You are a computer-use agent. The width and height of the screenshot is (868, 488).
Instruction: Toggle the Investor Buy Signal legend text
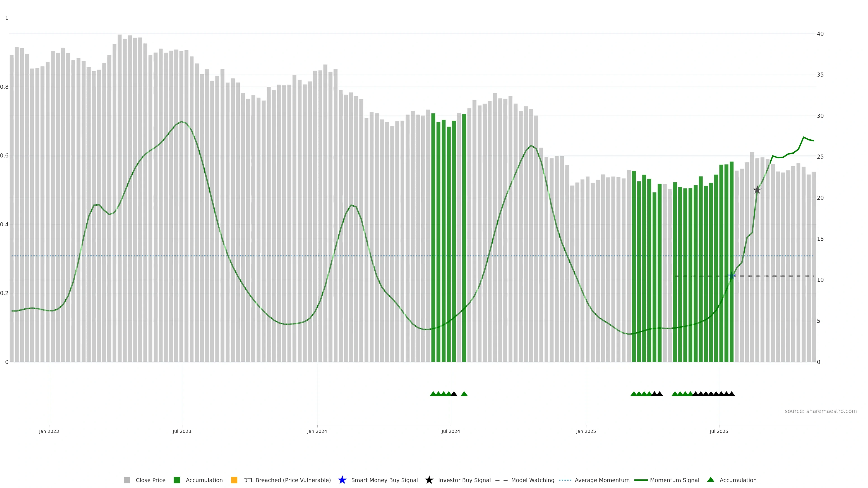(x=464, y=480)
